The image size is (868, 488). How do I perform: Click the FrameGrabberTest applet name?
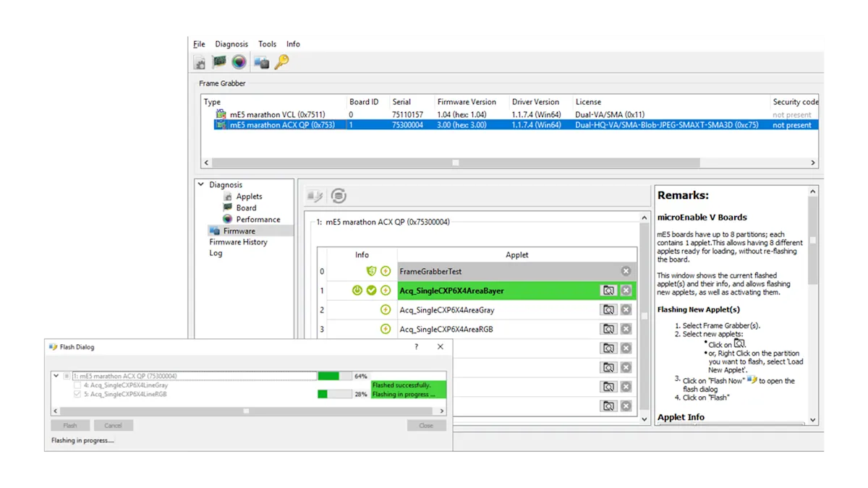point(430,271)
